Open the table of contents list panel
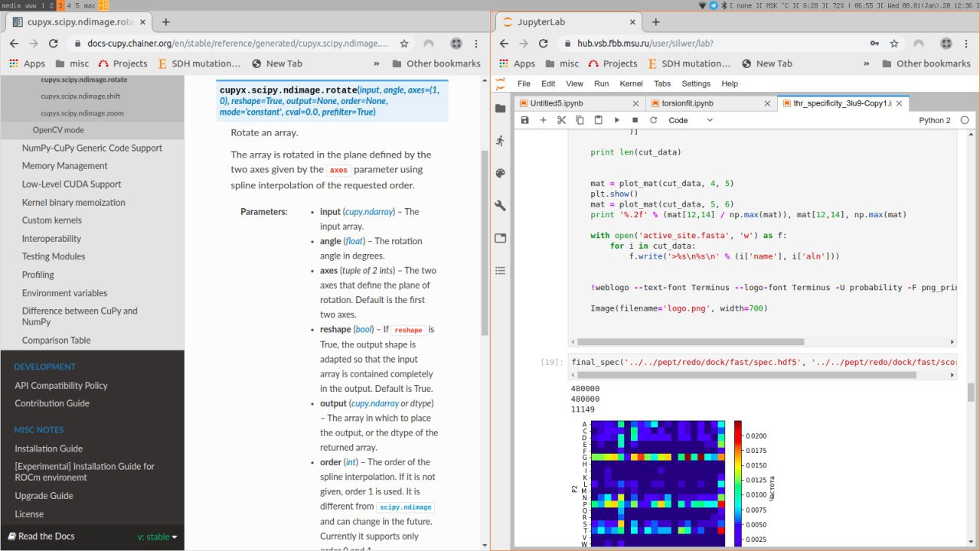Viewport: 980px width, 551px height. coord(501,270)
